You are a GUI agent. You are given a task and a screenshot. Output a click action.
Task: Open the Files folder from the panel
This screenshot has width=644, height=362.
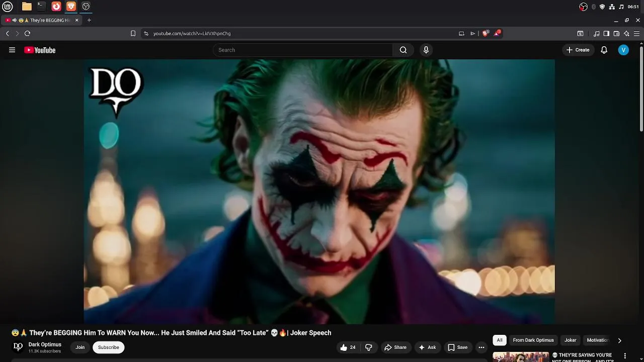[x=27, y=7]
